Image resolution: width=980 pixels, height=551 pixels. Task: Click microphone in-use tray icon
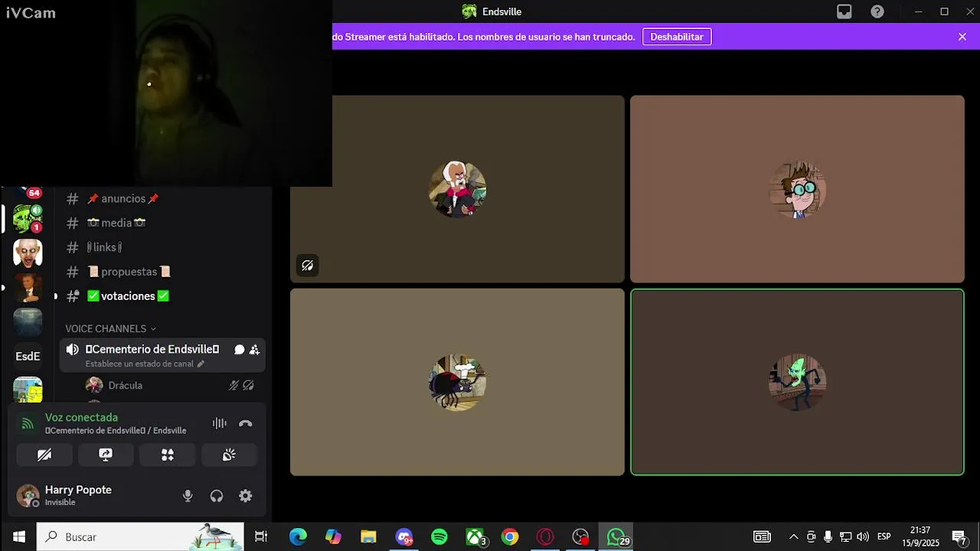point(828,536)
